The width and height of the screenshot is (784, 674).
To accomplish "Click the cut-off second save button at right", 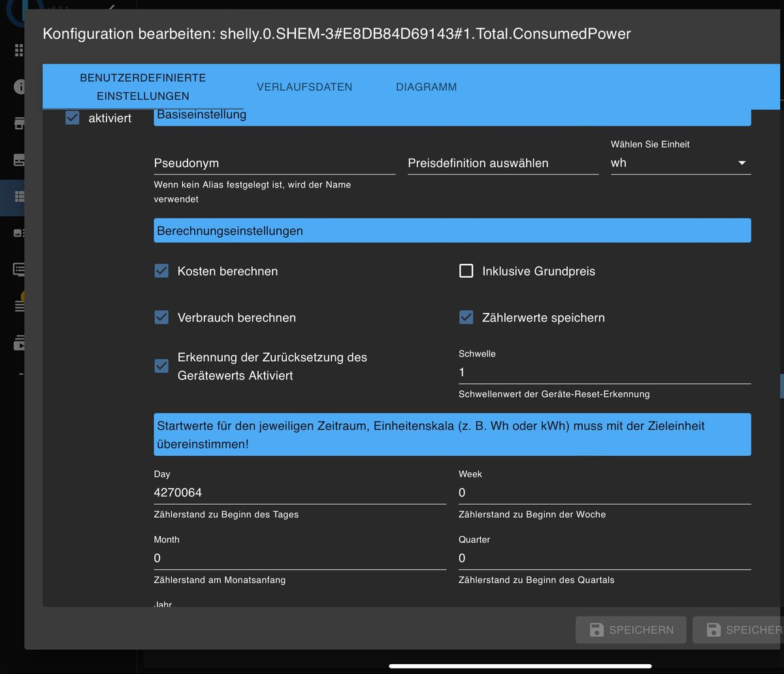I will pos(738,630).
